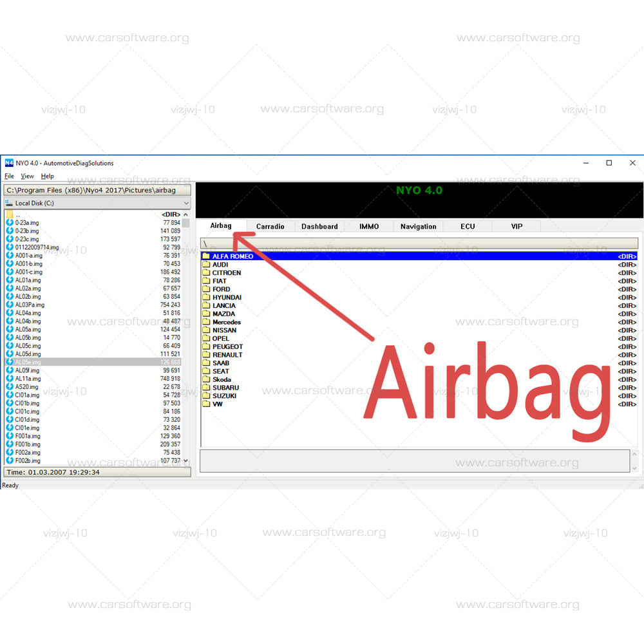Open the File menu
This screenshot has height=644, width=644.
coord(9,176)
